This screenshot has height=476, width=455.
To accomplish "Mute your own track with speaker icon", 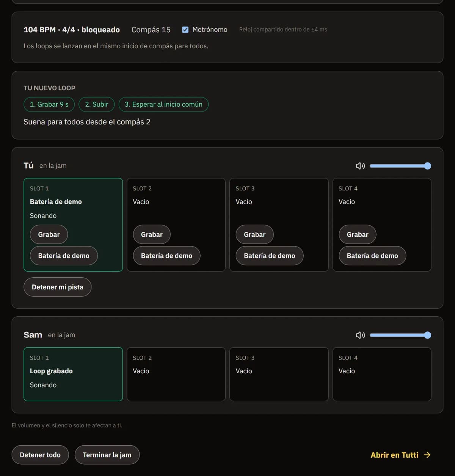I will coord(360,166).
